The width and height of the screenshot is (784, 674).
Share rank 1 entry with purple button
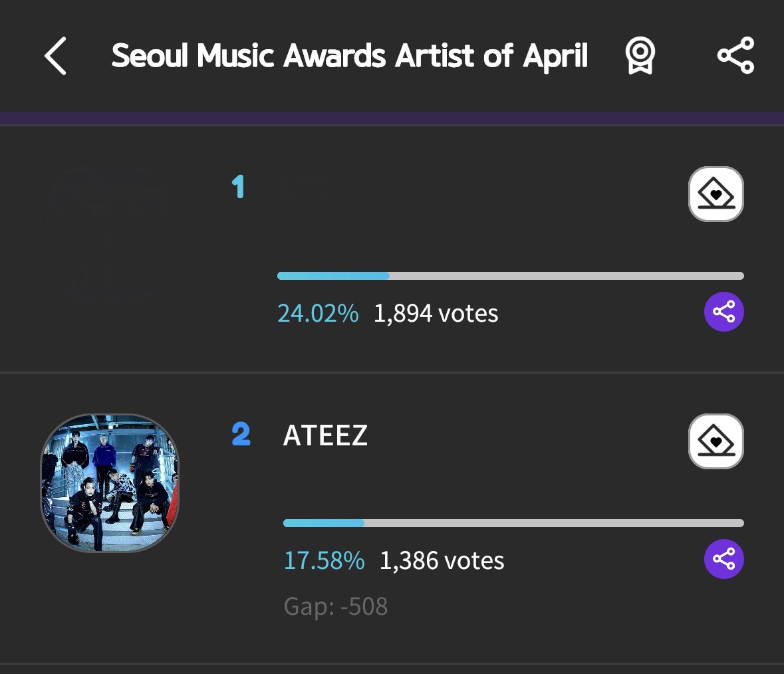point(724,312)
